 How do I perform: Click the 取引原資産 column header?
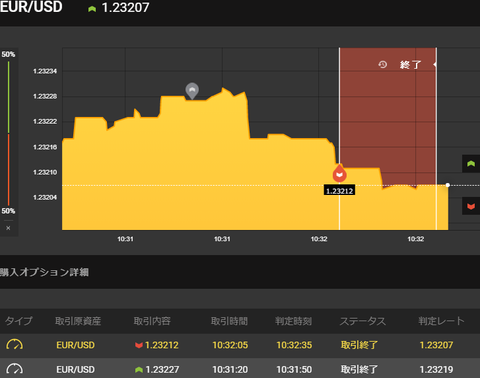pos(78,321)
